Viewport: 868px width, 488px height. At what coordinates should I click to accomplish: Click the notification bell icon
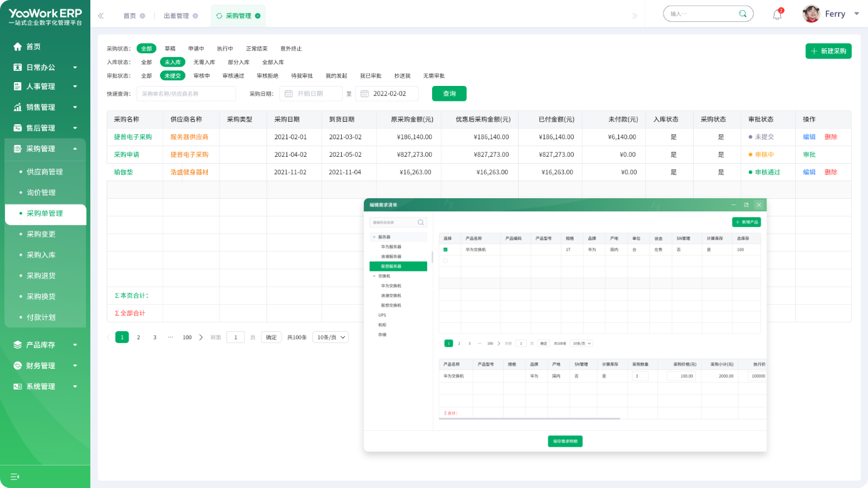(x=777, y=14)
